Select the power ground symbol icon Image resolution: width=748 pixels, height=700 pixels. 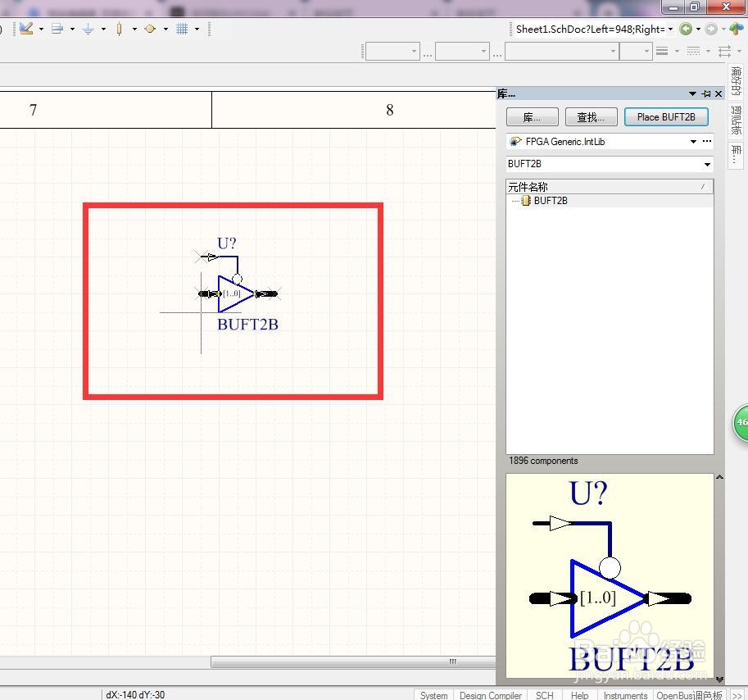[88, 30]
